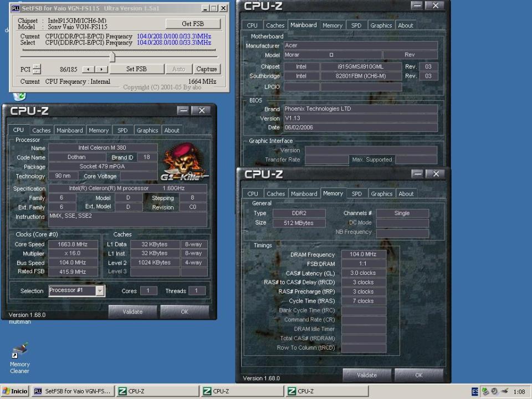The height and width of the screenshot is (399, 532).
Task: Close the CPU-Z Mainboard window
Action: tap(436, 6)
